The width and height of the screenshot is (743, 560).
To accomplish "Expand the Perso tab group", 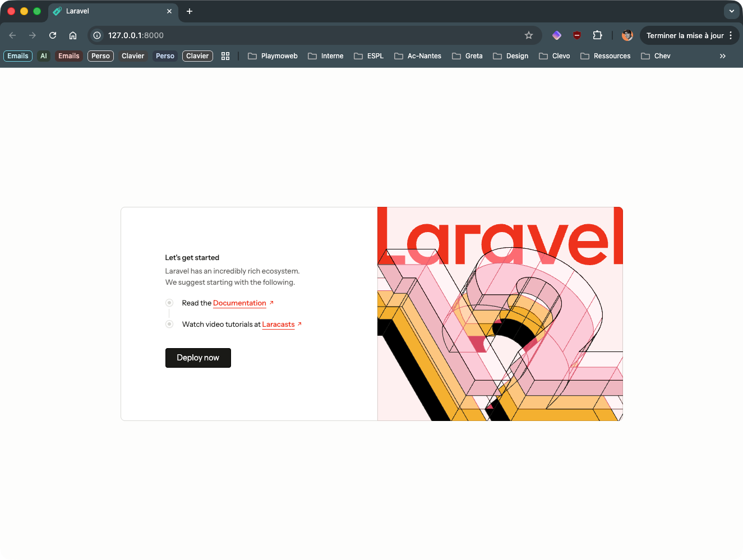I will click(x=100, y=55).
